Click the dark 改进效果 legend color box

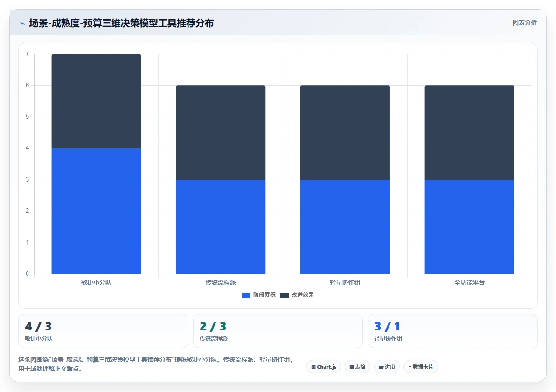tap(285, 295)
